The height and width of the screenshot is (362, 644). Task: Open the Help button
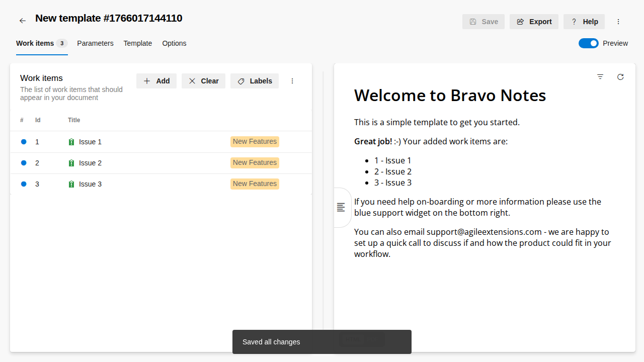coord(584,22)
